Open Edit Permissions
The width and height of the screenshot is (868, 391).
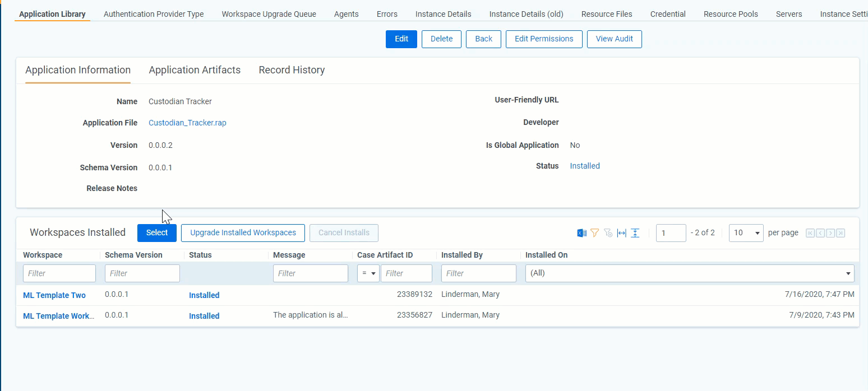[x=544, y=39]
